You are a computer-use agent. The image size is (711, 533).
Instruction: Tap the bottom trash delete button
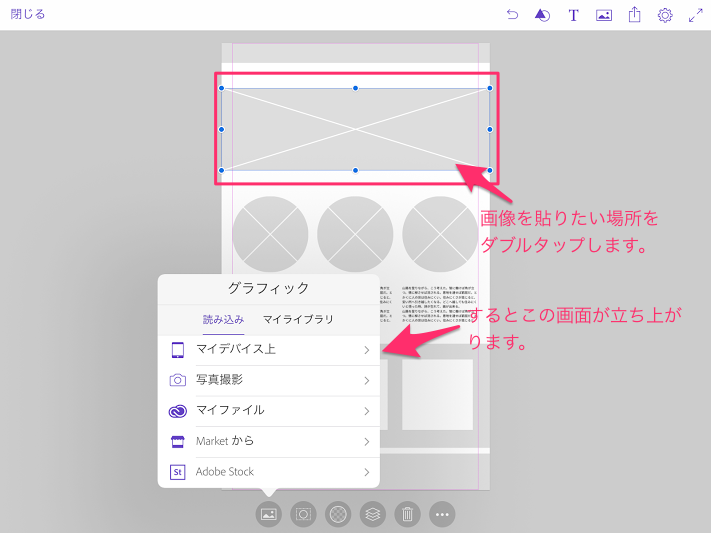(407, 514)
